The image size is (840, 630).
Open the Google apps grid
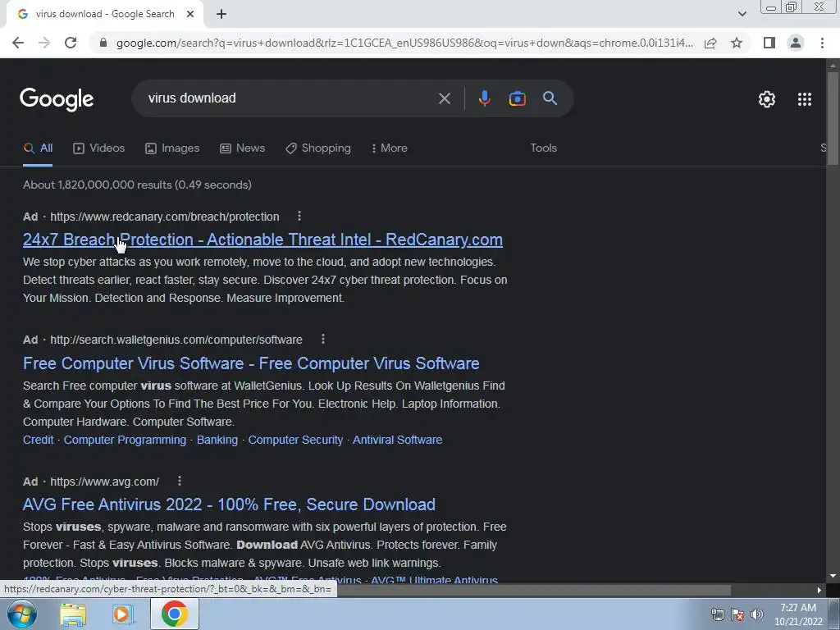[804, 99]
